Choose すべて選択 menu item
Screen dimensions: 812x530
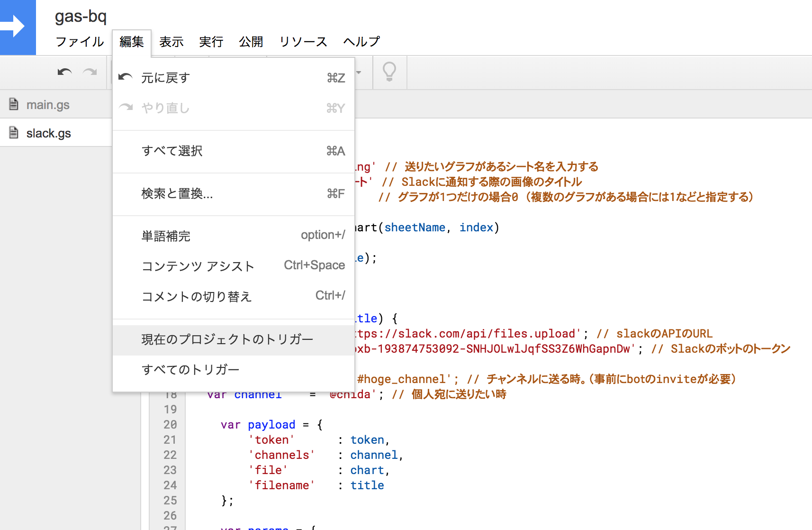point(234,151)
